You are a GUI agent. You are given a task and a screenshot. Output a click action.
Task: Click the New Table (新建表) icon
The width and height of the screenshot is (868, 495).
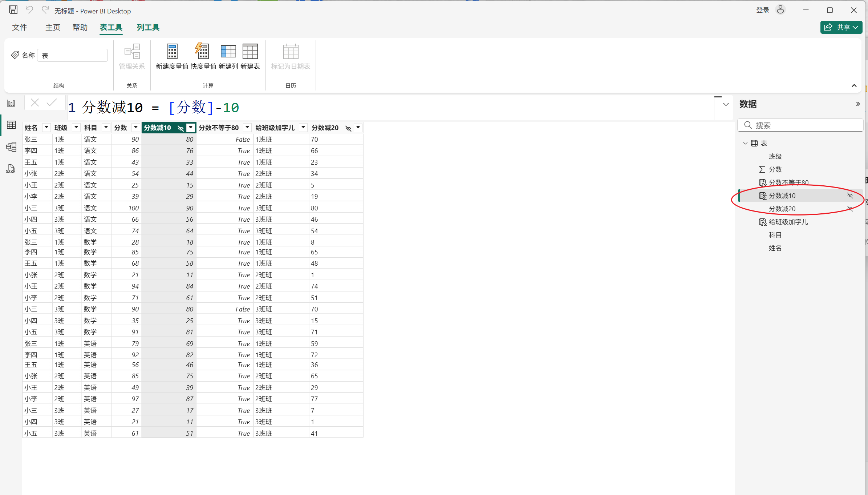coord(250,52)
